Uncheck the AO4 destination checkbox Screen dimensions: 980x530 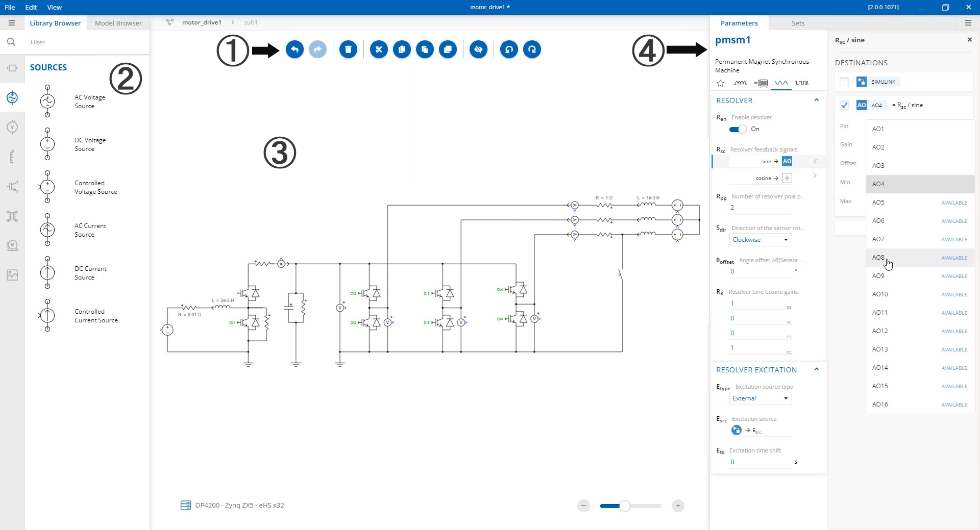point(844,105)
